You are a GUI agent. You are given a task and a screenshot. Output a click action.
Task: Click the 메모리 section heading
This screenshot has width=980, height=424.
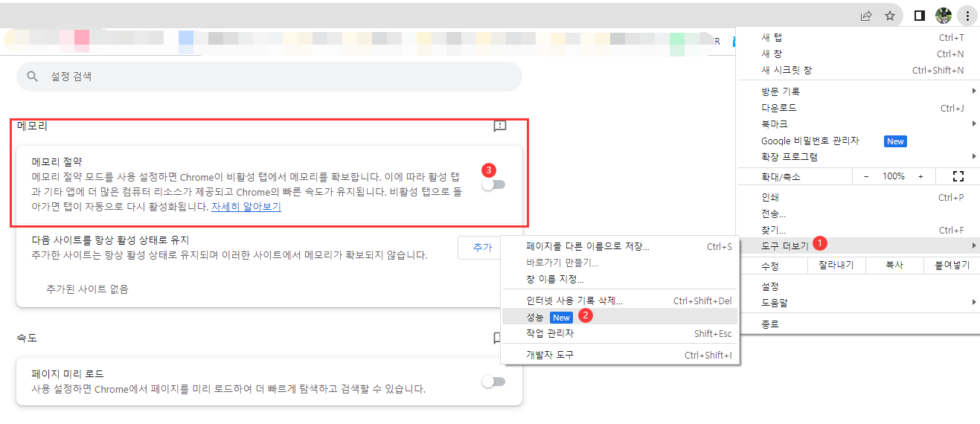tap(32, 126)
